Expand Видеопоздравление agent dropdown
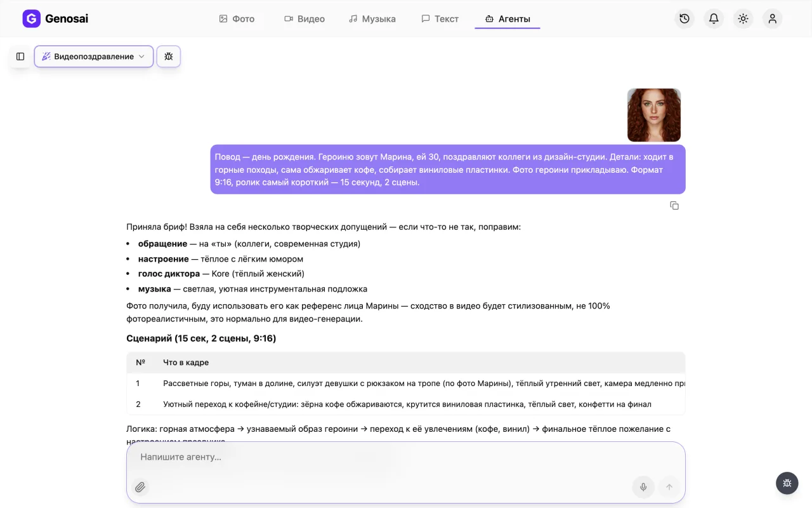The width and height of the screenshot is (812, 508). (x=94, y=57)
